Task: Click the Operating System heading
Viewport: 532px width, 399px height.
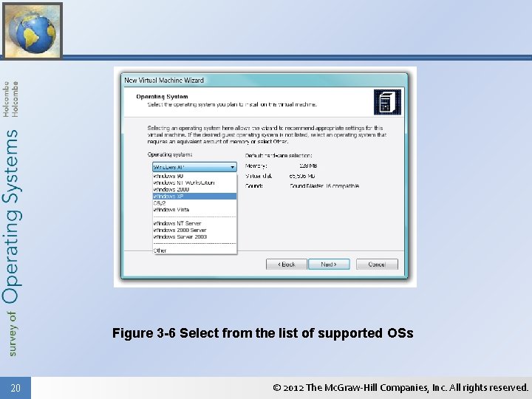Action: (x=162, y=97)
